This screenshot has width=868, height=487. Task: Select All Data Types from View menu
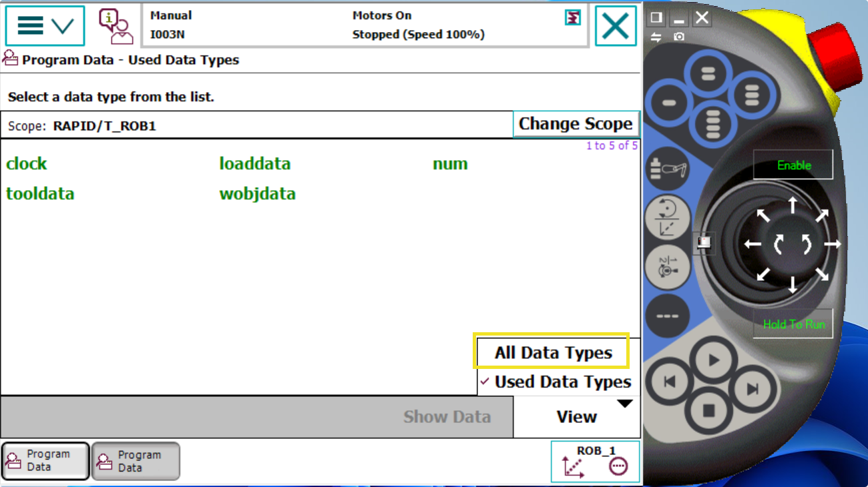coord(552,353)
